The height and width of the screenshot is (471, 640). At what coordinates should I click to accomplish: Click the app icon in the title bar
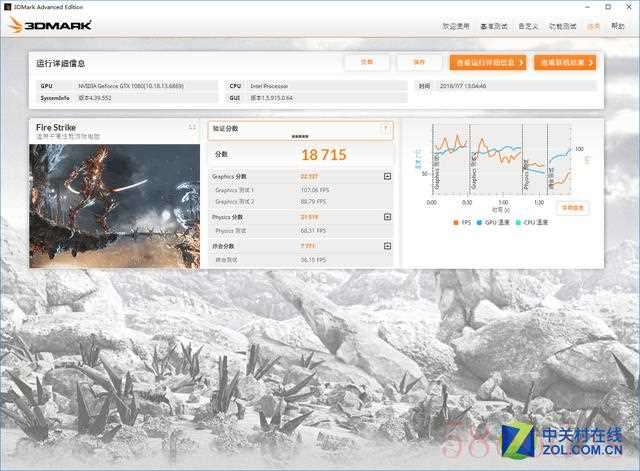(x=7, y=7)
